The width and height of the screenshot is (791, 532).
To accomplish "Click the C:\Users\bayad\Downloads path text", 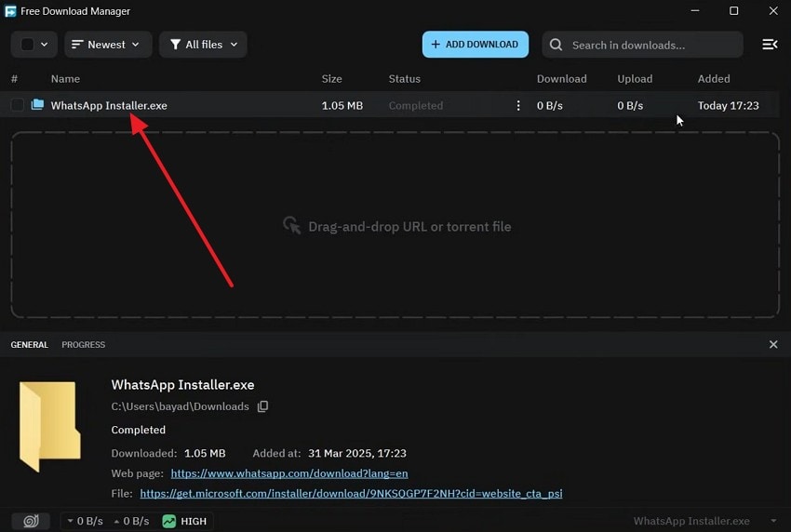I will point(181,406).
